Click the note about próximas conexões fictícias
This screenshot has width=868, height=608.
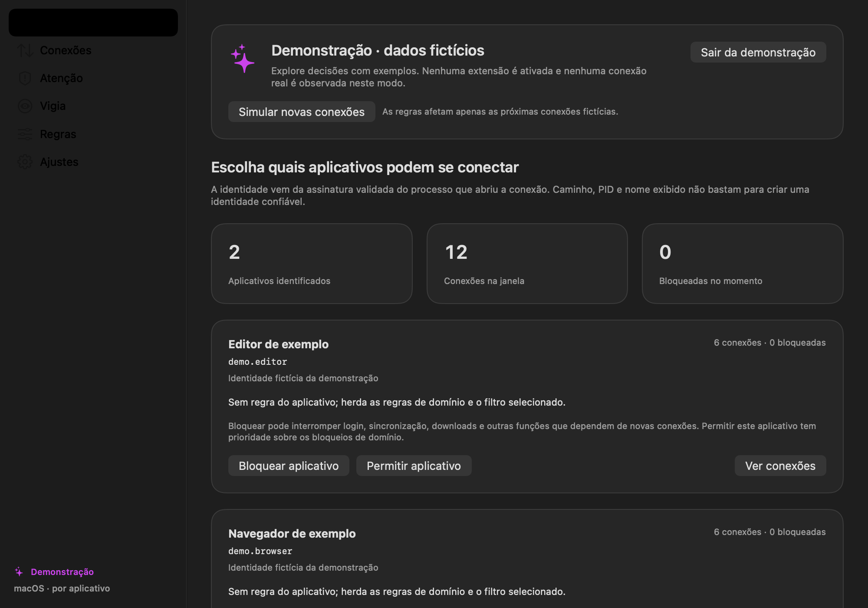coord(500,112)
